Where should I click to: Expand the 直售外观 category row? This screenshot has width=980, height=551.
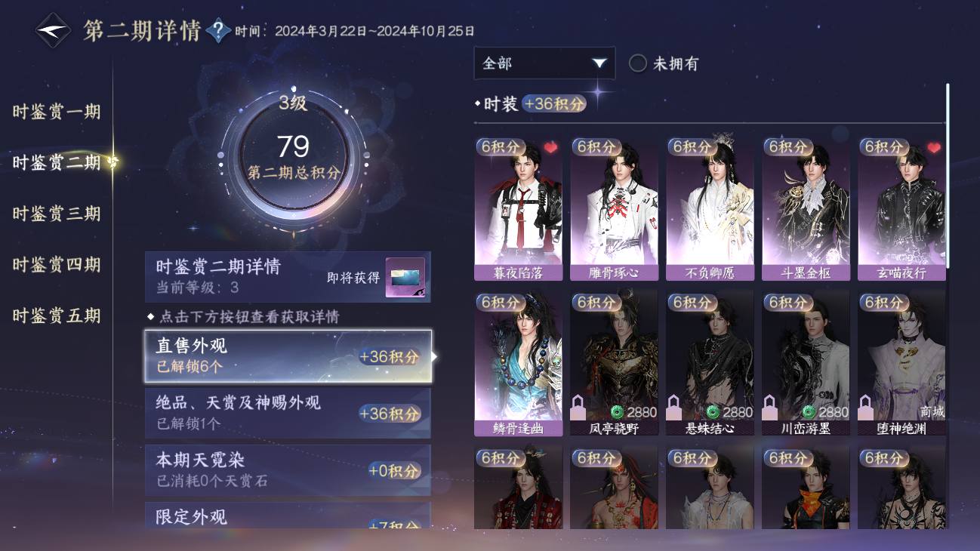[x=288, y=356]
